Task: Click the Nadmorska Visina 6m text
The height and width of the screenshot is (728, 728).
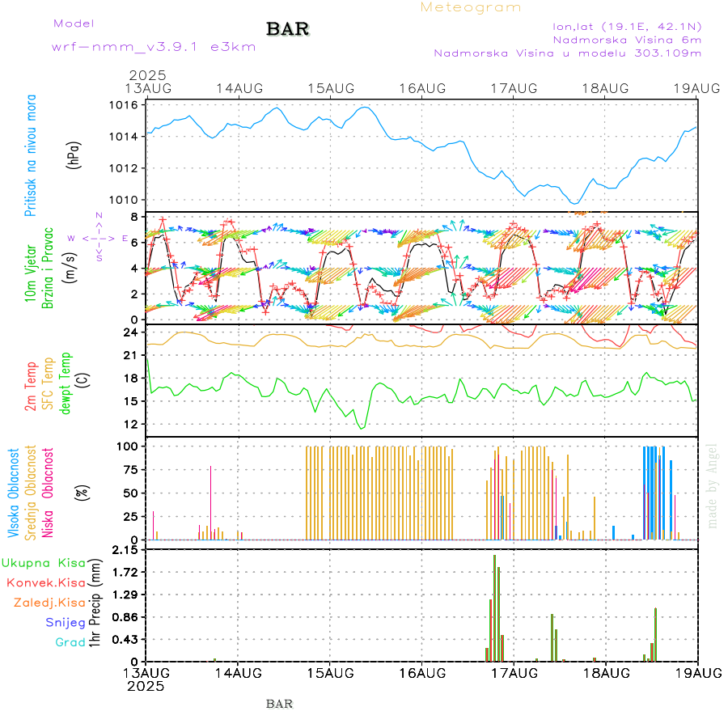Action: (x=626, y=39)
